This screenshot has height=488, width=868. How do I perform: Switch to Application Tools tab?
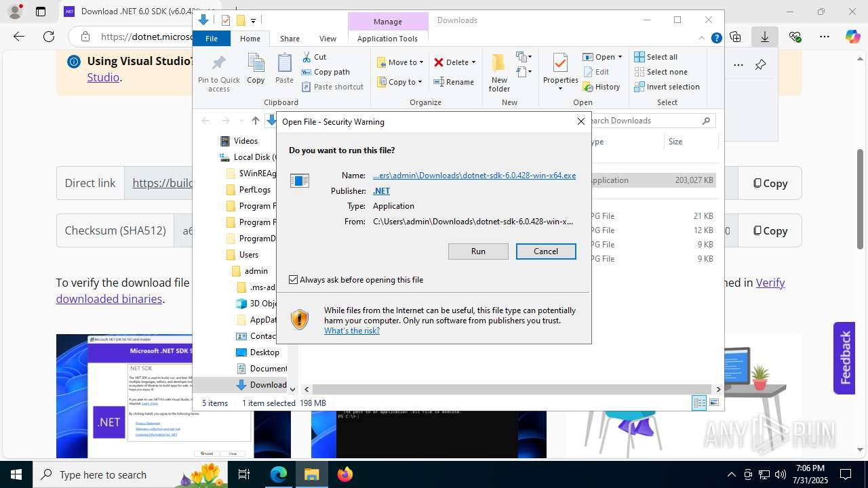click(x=387, y=39)
